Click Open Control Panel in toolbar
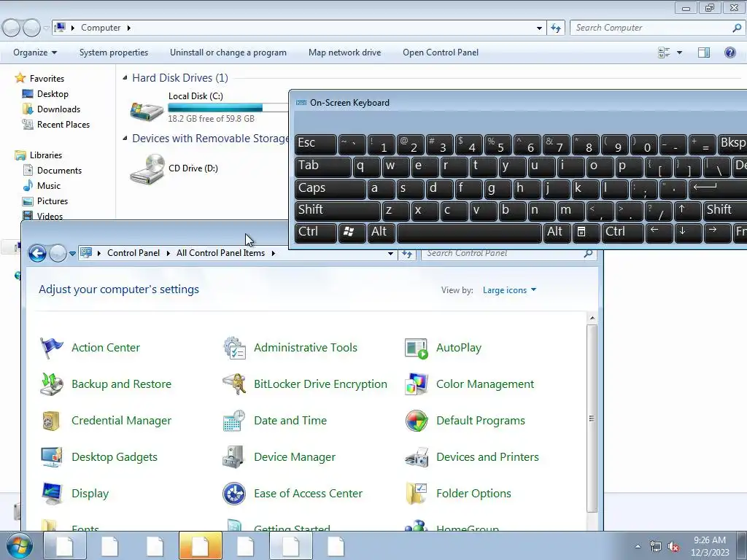The width and height of the screenshot is (747, 560). [440, 52]
